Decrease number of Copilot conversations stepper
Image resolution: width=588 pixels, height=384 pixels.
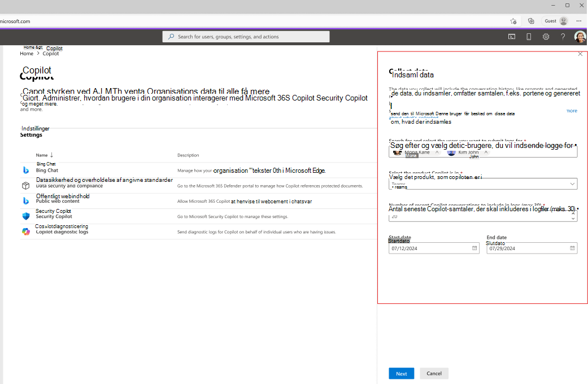click(x=573, y=219)
